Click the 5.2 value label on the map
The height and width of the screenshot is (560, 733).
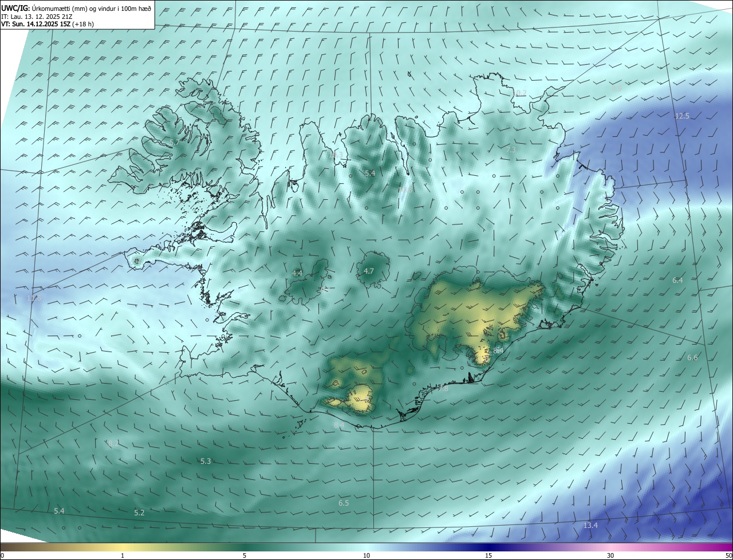click(x=139, y=512)
